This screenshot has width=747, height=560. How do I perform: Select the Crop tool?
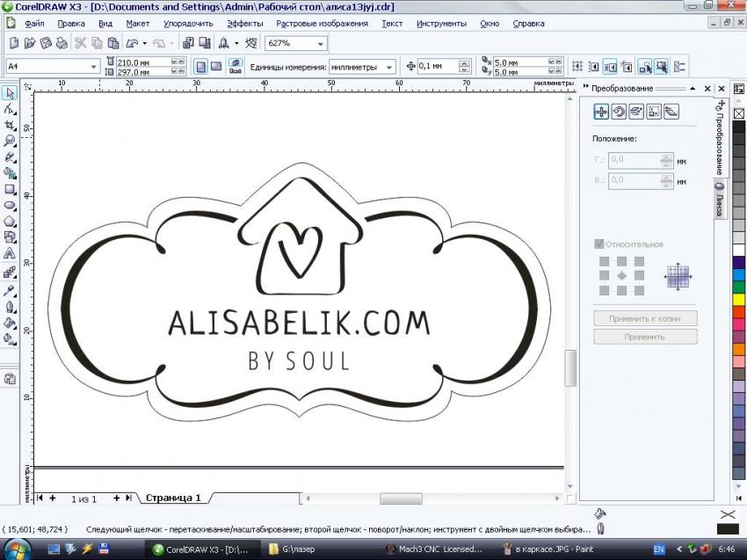click(10, 125)
